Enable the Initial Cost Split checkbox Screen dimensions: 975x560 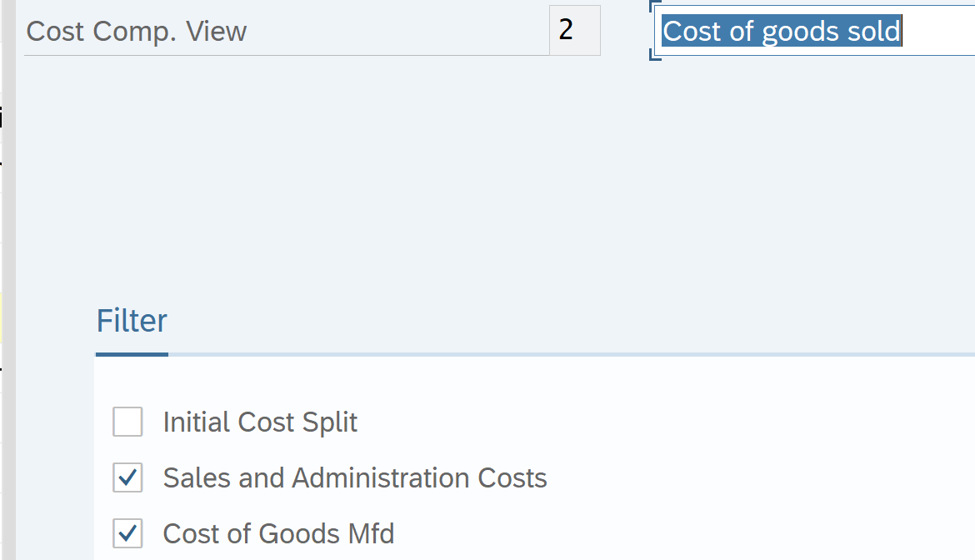(127, 422)
